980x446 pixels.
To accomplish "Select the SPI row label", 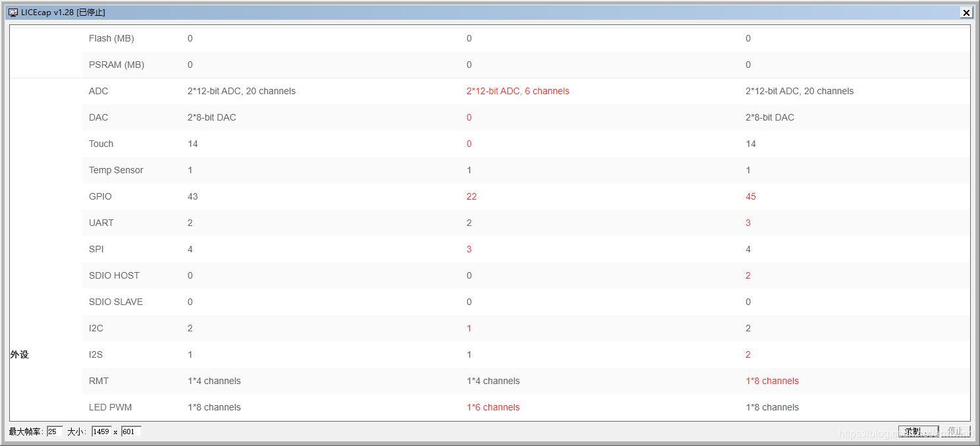I will [x=96, y=249].
